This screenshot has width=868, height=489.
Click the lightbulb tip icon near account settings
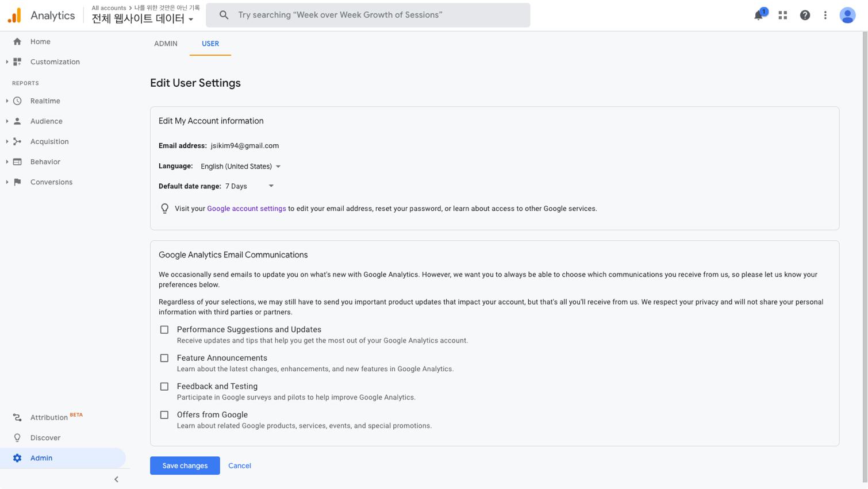(x=165, y=209)
